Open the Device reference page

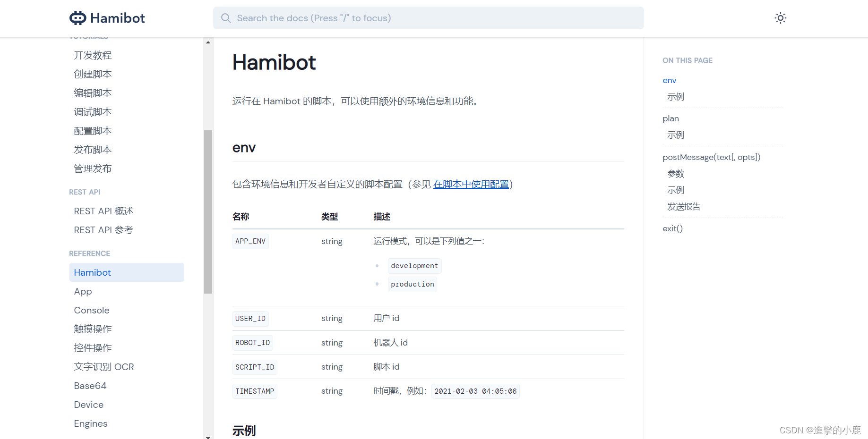tap(88, 405)
